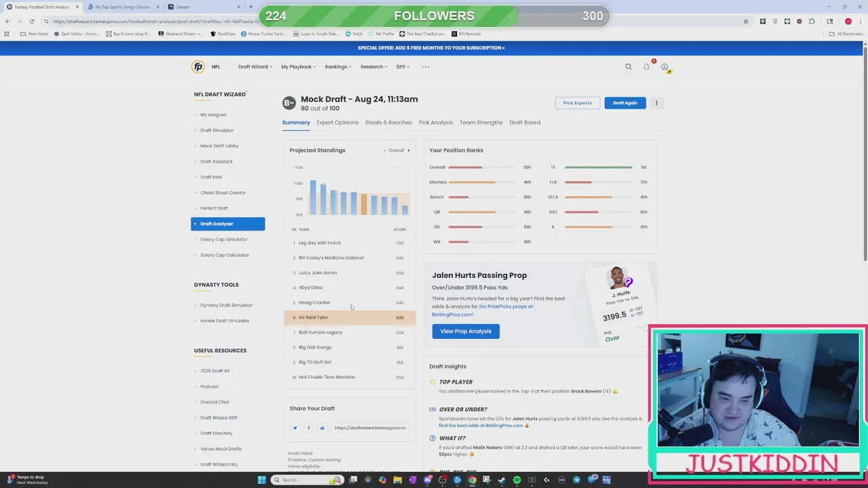Image resolution: width=868 pixels, height=488 pixels.
Task: Click the Draft Again button
Action: pyautogui.click(x=625, y=103)
